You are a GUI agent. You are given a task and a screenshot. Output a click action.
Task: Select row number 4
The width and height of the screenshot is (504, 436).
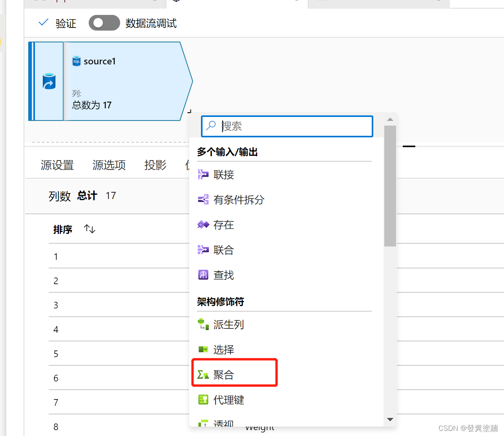(x=56, y=330)
